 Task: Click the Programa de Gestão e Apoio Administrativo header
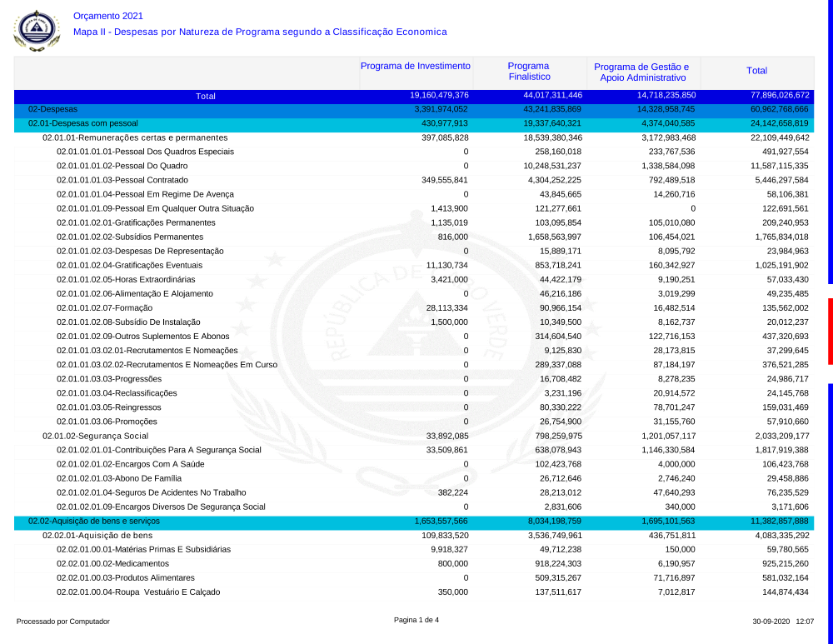coord(641,72)
